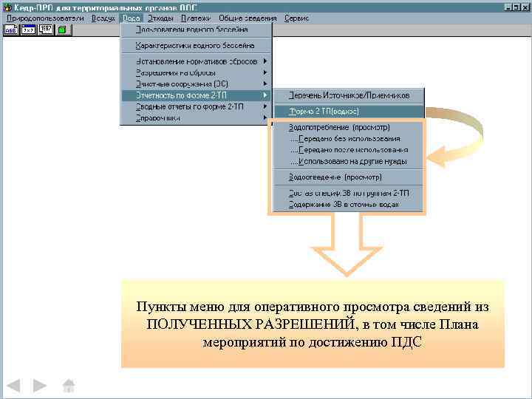Click the green box toolbar icon

pyautogui.click(x=63, y=30)
